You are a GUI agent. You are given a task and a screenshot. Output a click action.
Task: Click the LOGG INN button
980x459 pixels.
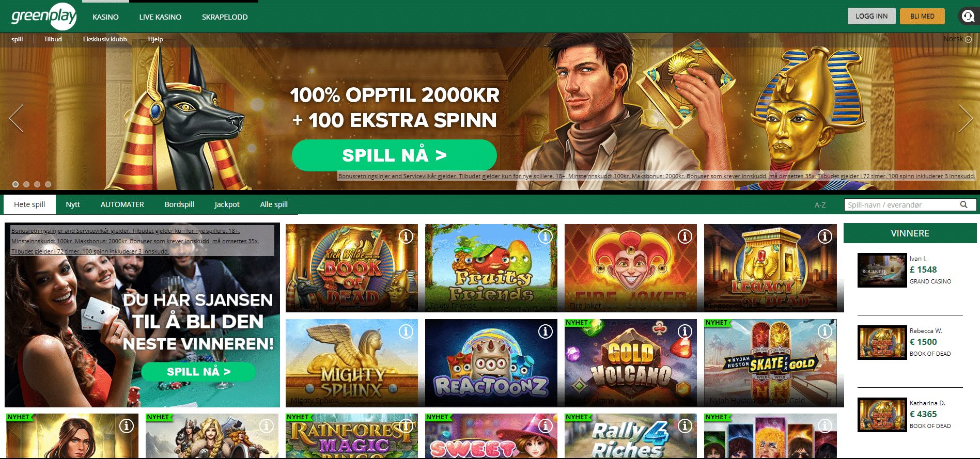(872, 16)
